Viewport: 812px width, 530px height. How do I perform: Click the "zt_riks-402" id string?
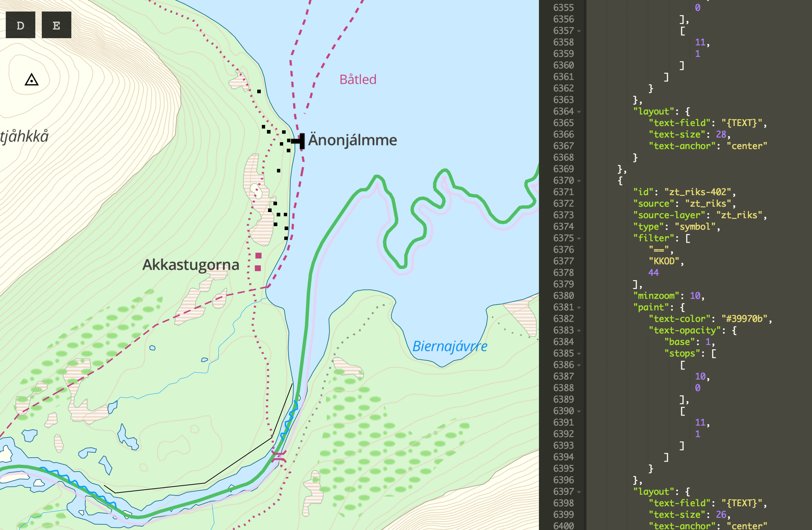[x=697, y=192]
